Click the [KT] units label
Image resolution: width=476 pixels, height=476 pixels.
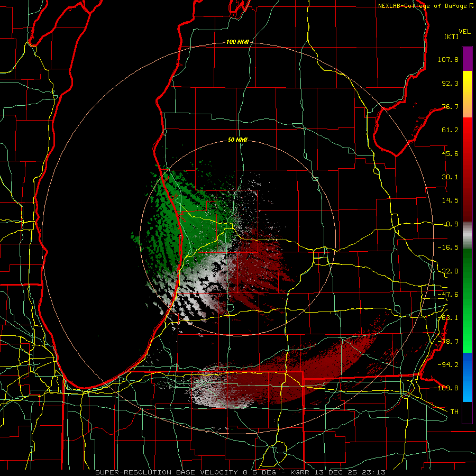tap(452, 36)
